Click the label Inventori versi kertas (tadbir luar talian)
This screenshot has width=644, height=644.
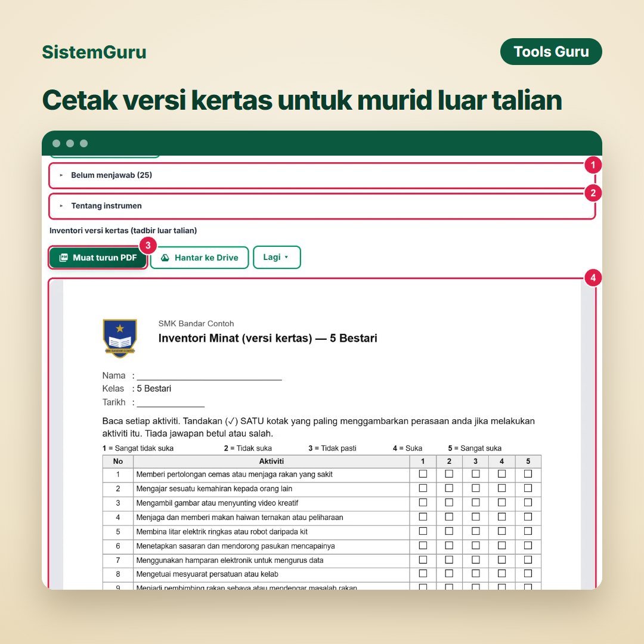pyautogui.click(x=123, y=230)
